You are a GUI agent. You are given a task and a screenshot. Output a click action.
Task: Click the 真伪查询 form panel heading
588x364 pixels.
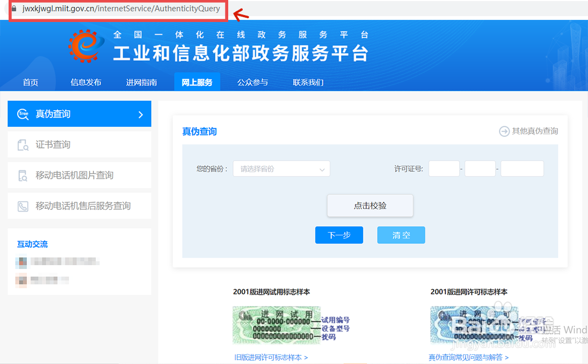coord(200,131)
